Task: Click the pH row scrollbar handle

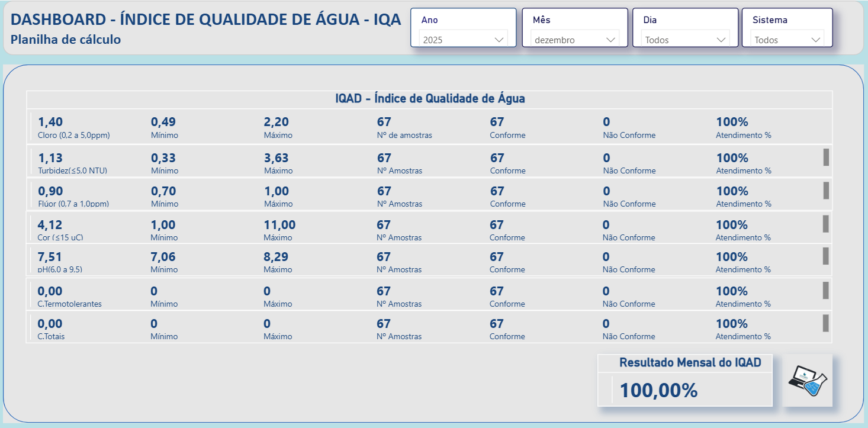Action: pos(826,256)
